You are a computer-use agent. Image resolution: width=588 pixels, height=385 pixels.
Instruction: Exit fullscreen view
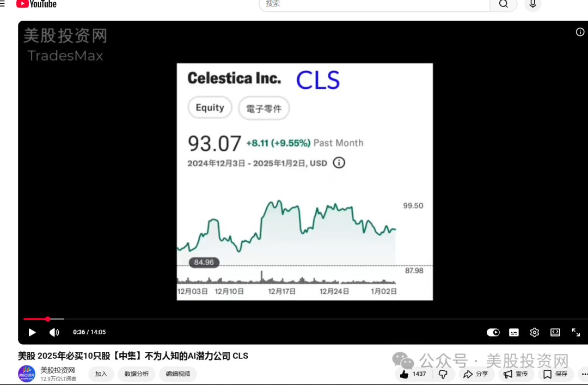[575, 333]
